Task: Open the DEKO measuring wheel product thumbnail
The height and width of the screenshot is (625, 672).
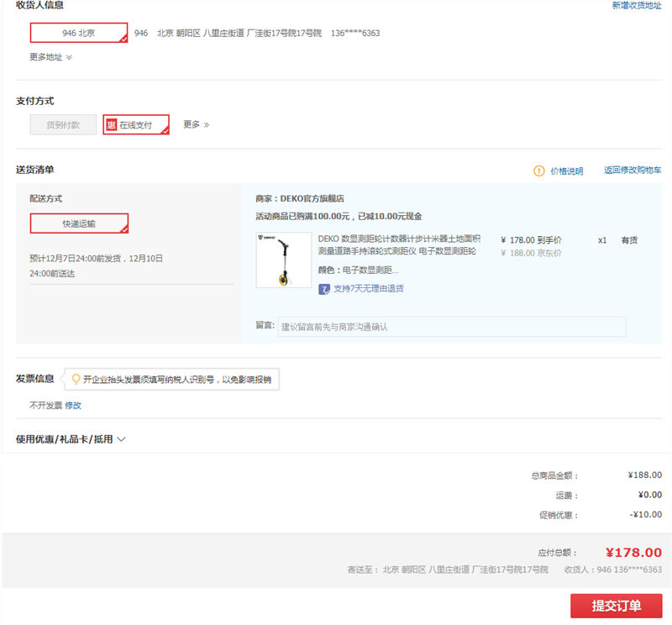Action: pyautogui.click(x=283, y=260)
